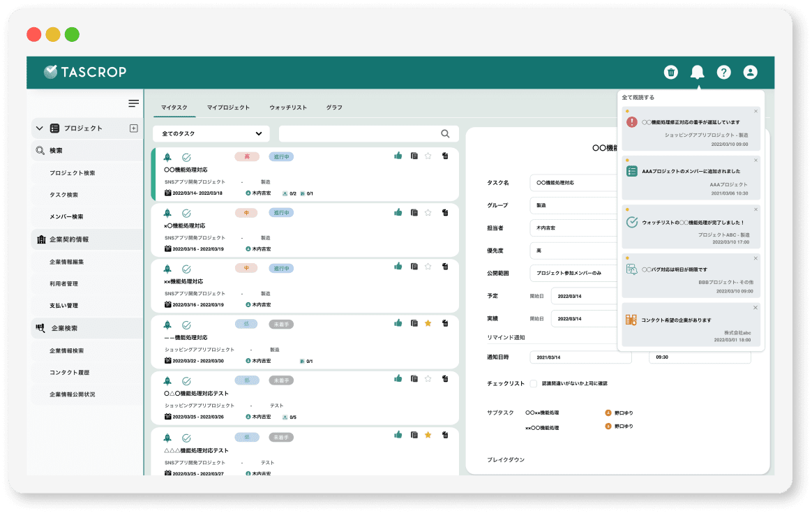Open the user account profile icon

coord(750,72)
